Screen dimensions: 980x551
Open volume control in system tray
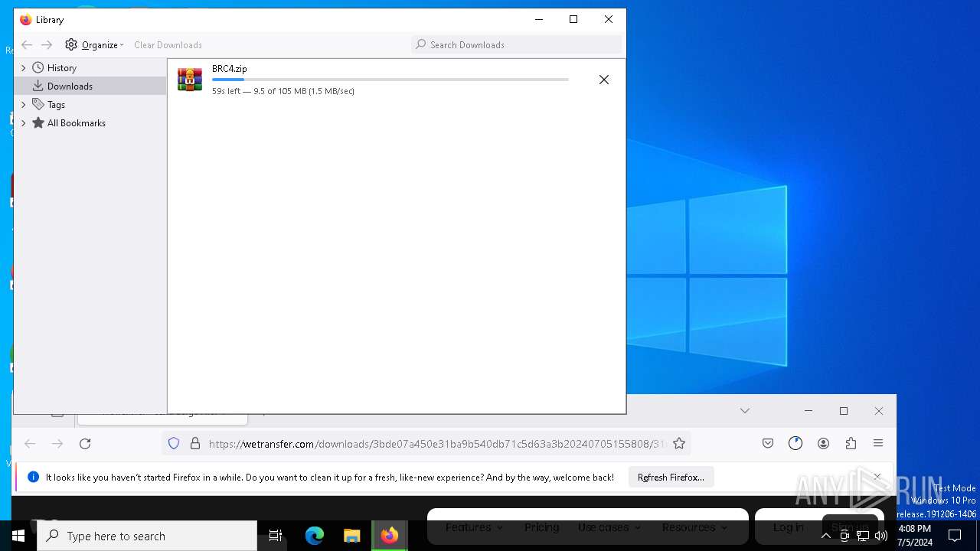click(881, 536)
